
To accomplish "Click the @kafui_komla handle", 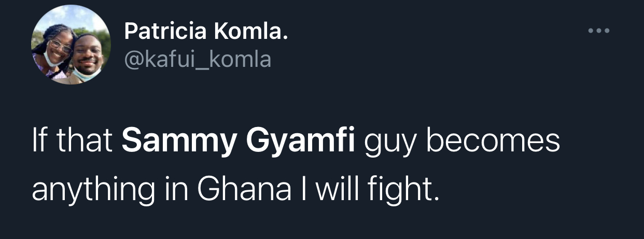I will tap(198, 60).
